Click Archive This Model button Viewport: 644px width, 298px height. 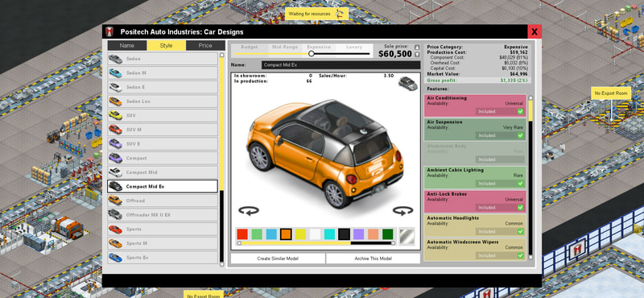pyautogui.click(x=373, y=259)
